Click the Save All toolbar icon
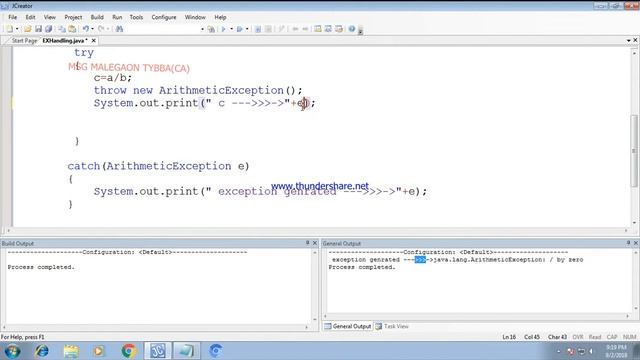The image size is (640, 360). (49, 29)
